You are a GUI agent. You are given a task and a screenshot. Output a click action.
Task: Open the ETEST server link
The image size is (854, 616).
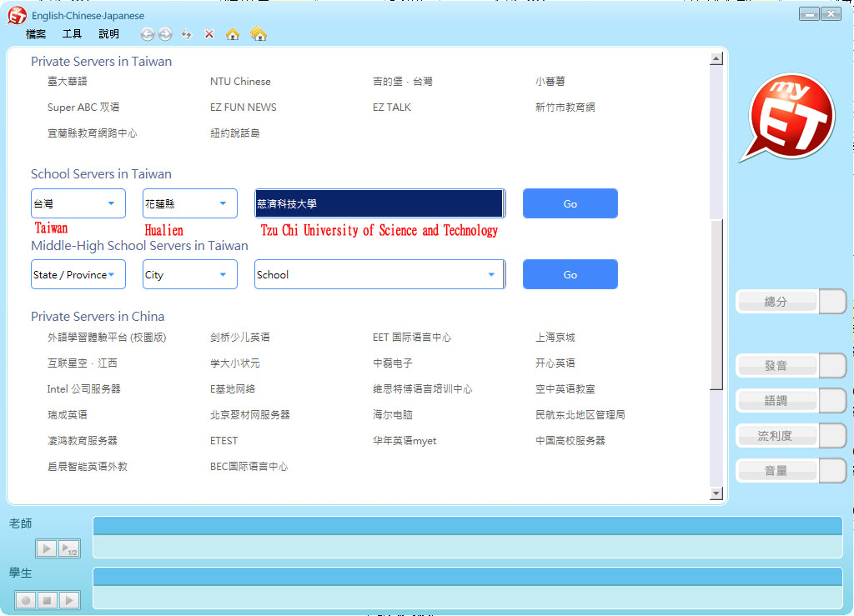(x=224, y=441)
